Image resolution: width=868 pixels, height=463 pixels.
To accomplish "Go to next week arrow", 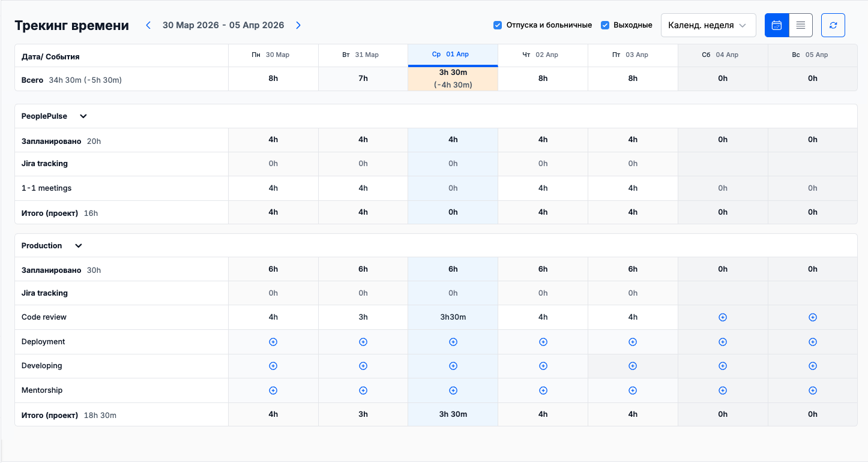I will 298,25.
